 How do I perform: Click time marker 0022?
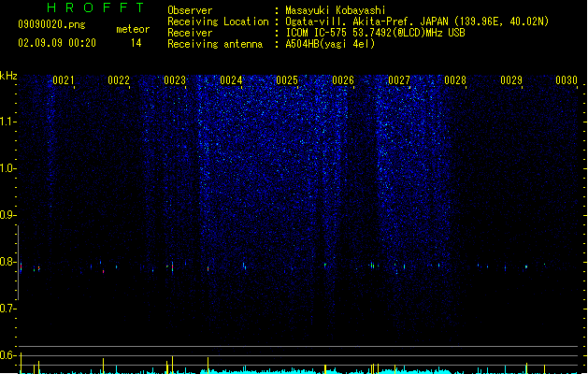(x=119, y=80)
